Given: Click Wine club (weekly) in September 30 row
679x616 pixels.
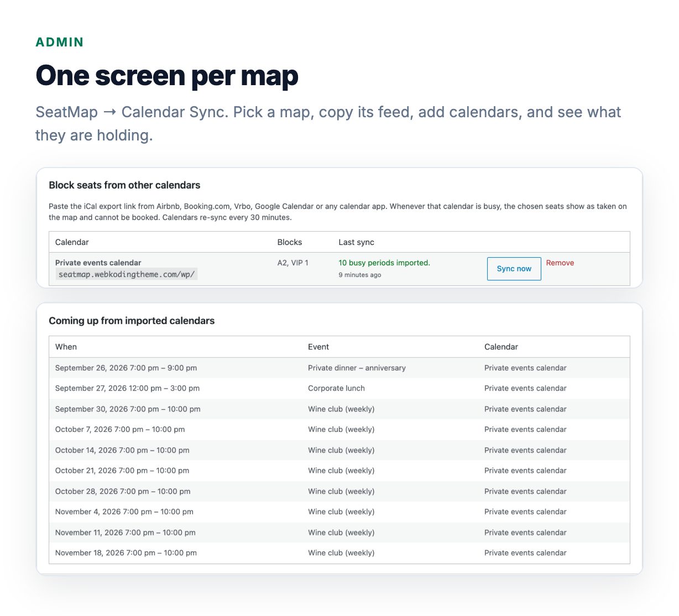Looking at the screenshot, I should tap(341, 409).
